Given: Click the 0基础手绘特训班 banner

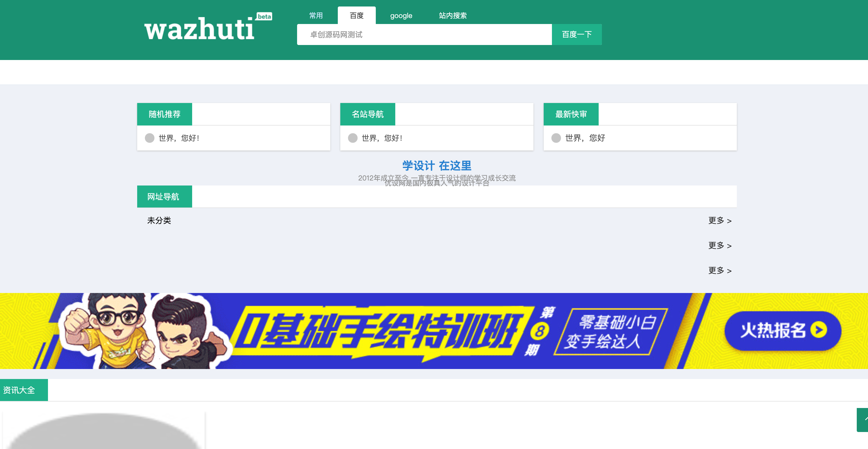Looking at the screenshot, I should click(x=434, y=331).
